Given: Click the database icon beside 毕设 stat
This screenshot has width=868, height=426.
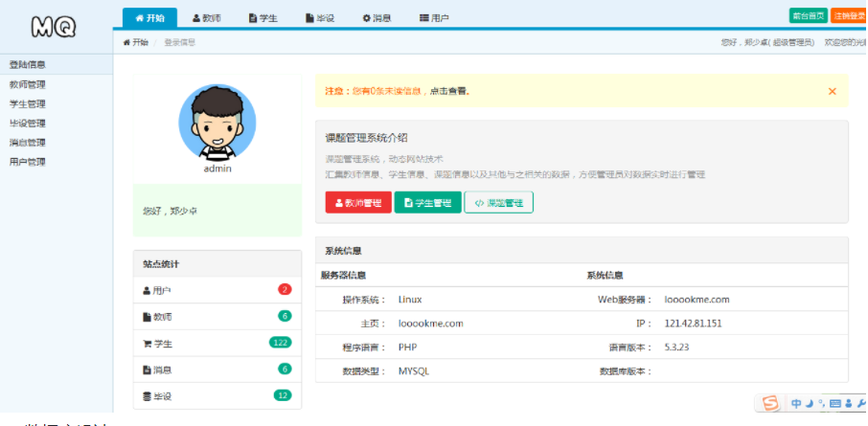Looking at the screenshot, I should tap(147, 396).
